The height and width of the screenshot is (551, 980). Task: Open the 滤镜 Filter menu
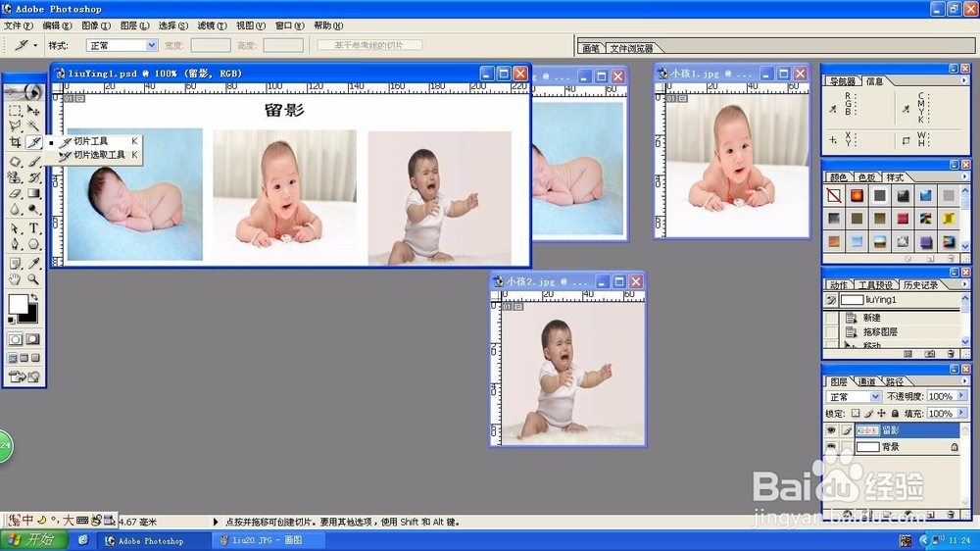(212, 25)
